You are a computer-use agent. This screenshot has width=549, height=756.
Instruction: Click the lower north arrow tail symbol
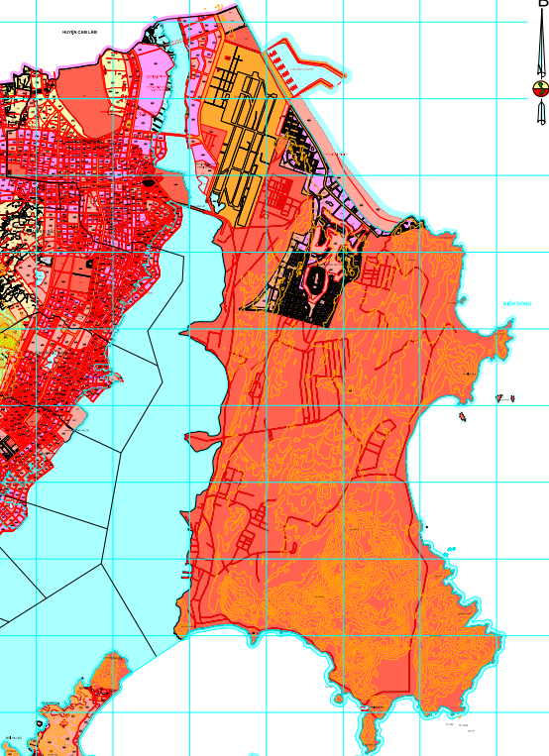coord(541,112)
